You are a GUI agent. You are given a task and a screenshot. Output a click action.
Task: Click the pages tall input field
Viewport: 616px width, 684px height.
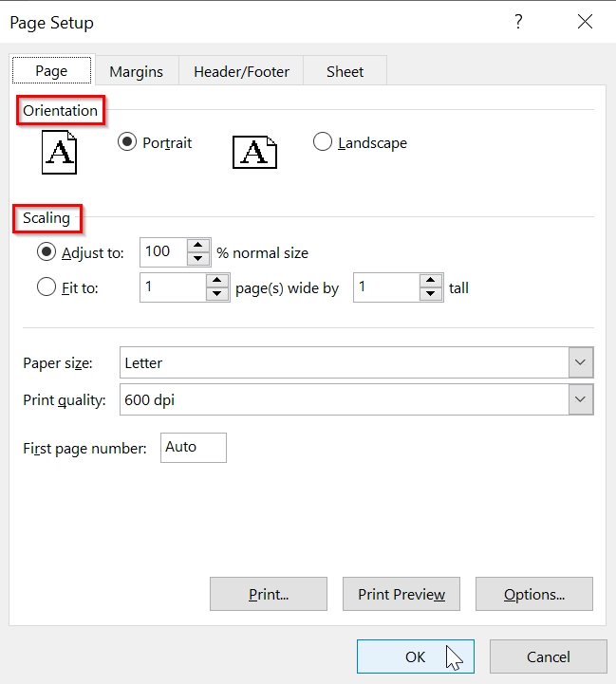point(386,287)
